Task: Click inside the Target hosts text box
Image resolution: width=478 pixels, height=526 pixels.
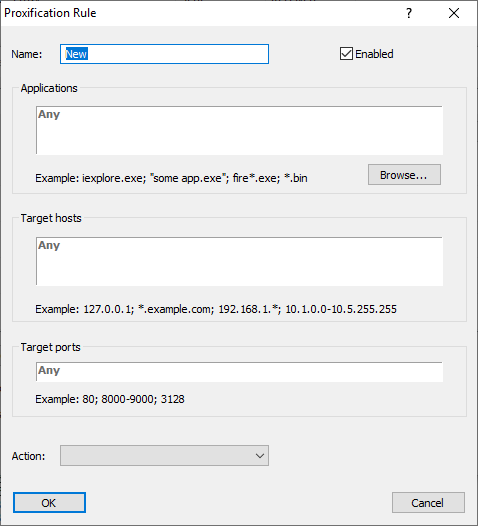Action: click(x=240, y=261)
